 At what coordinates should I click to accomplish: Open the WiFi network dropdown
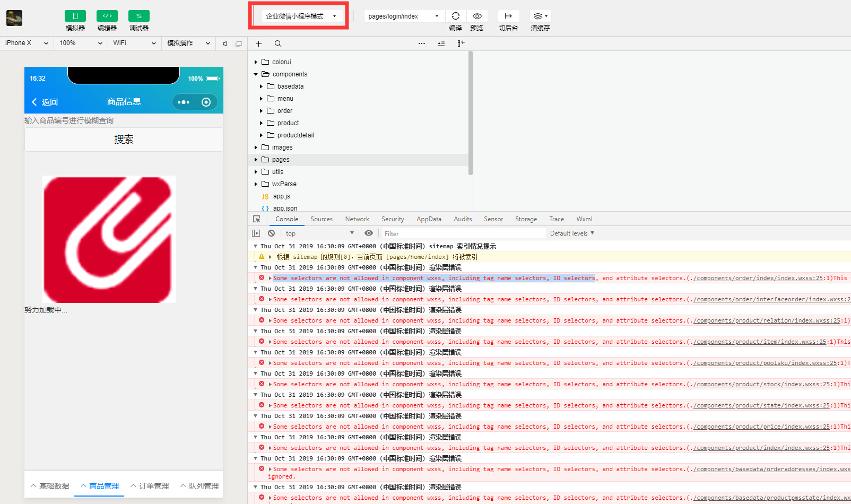click(x=135, y=43)
